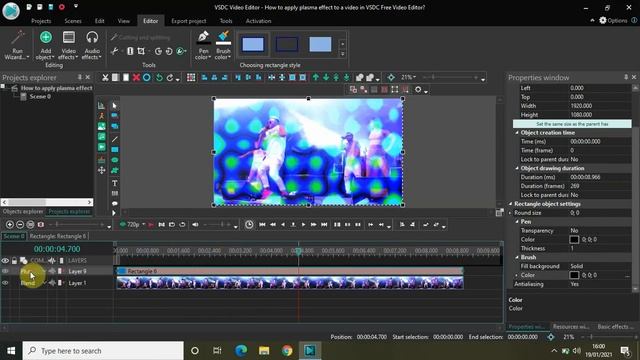Select the ellipse shape tool
640x360 pixels.
[x=115, y=160]
